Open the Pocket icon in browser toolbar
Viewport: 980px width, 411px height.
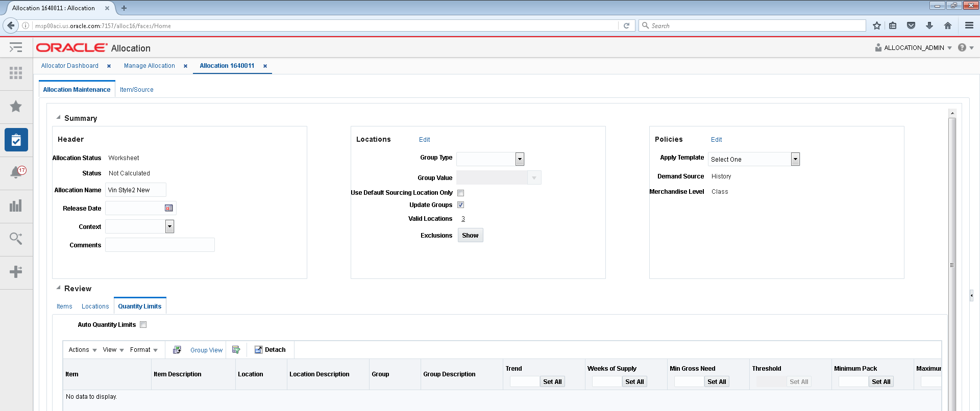911,25
